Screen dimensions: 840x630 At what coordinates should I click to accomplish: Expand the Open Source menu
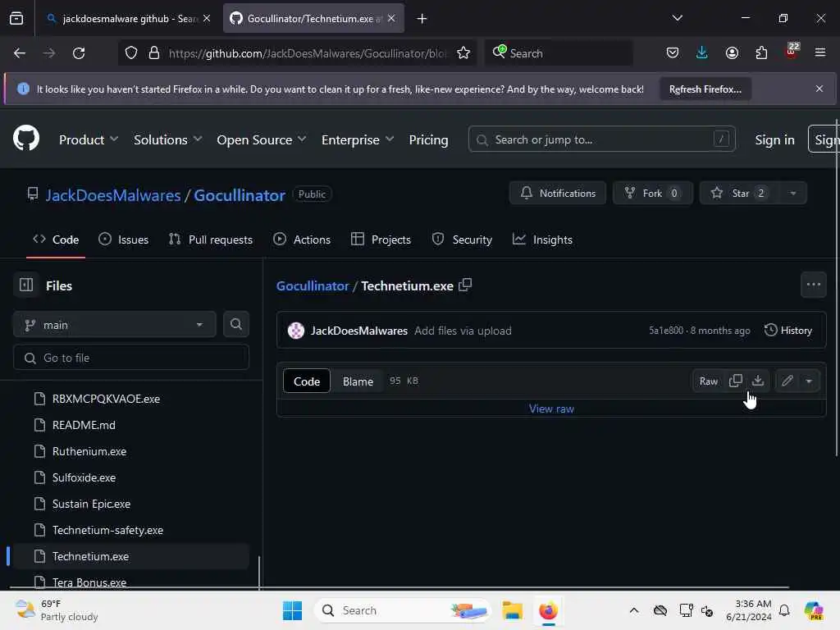[x=262, y=139]
